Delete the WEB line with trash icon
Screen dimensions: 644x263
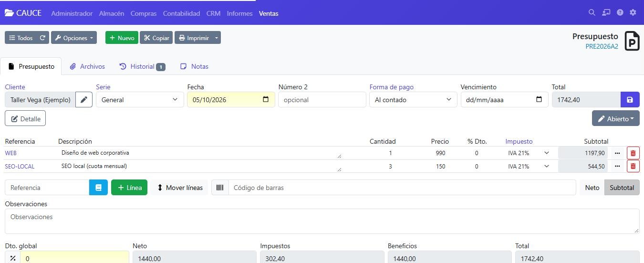click(633, 153)
